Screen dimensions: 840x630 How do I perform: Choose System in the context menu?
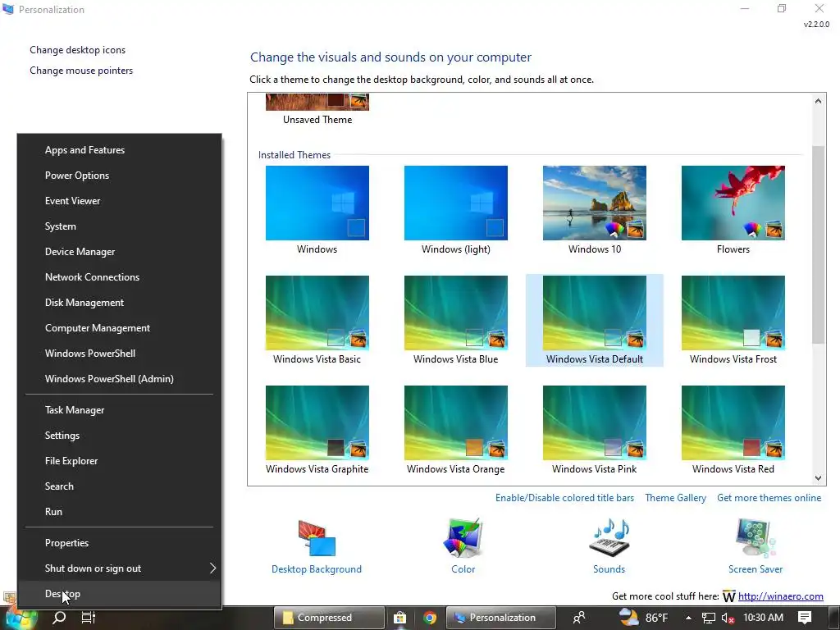[120, 226]
